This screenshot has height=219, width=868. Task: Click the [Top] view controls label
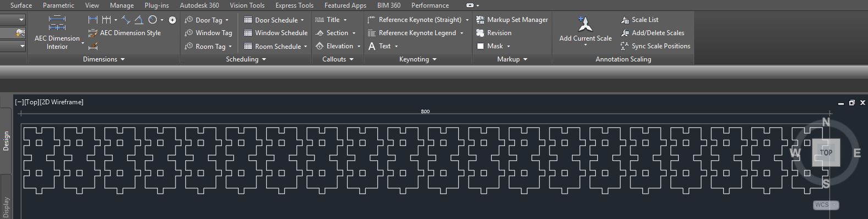tap(32, 102)
